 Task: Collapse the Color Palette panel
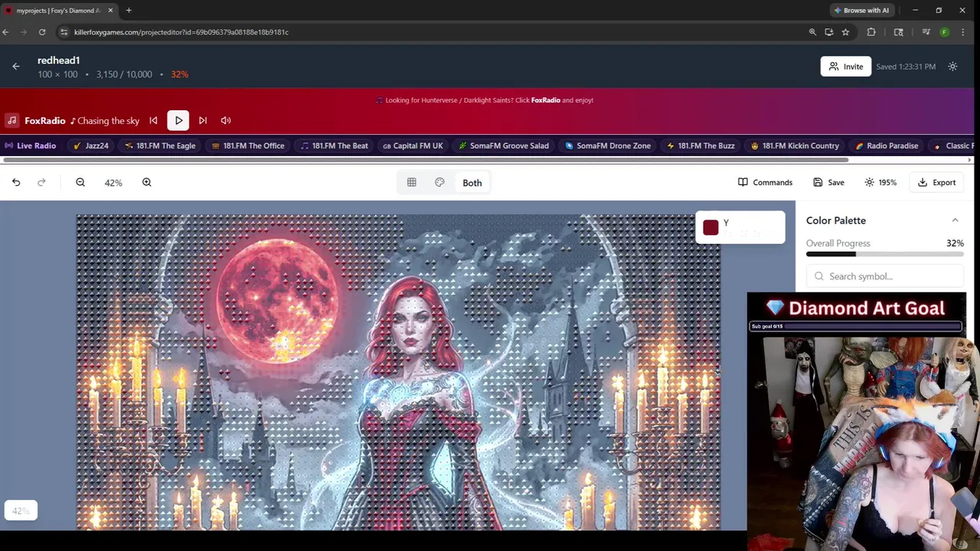(955, 220)
